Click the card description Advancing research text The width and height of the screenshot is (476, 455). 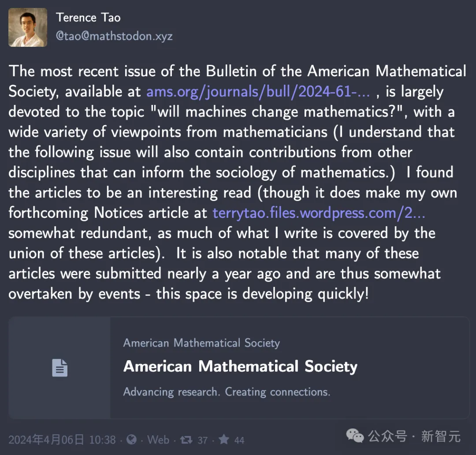point(227,392)
